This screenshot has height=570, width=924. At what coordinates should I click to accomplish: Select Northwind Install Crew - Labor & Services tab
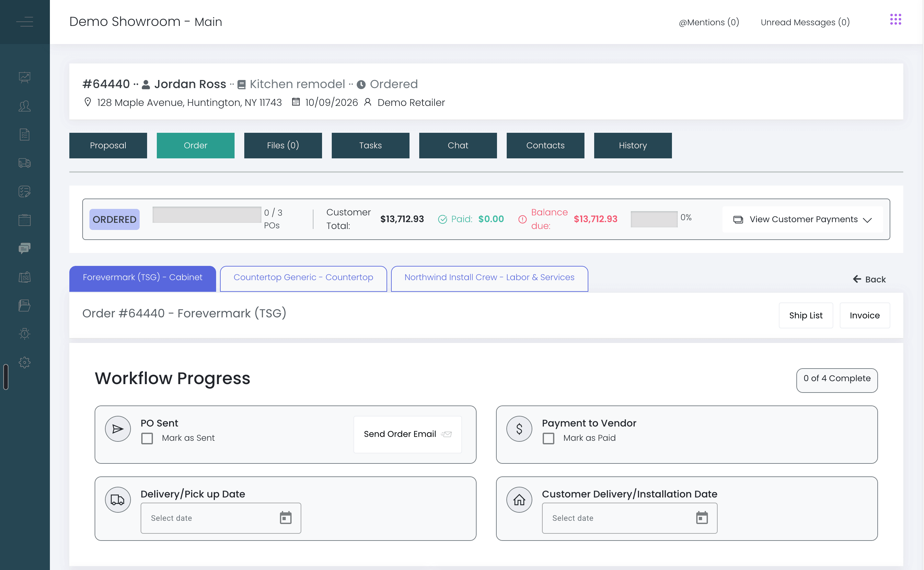point(489,279)
